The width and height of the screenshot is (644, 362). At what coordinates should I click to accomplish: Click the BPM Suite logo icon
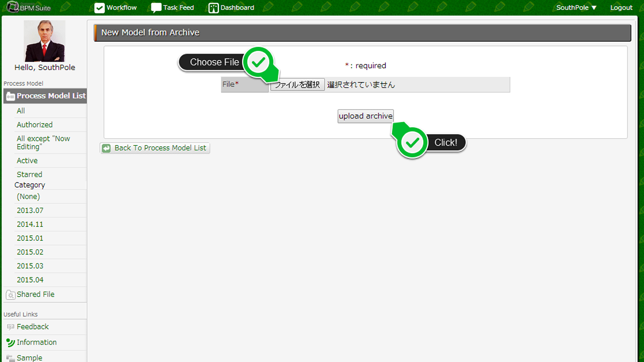point(13,7)
